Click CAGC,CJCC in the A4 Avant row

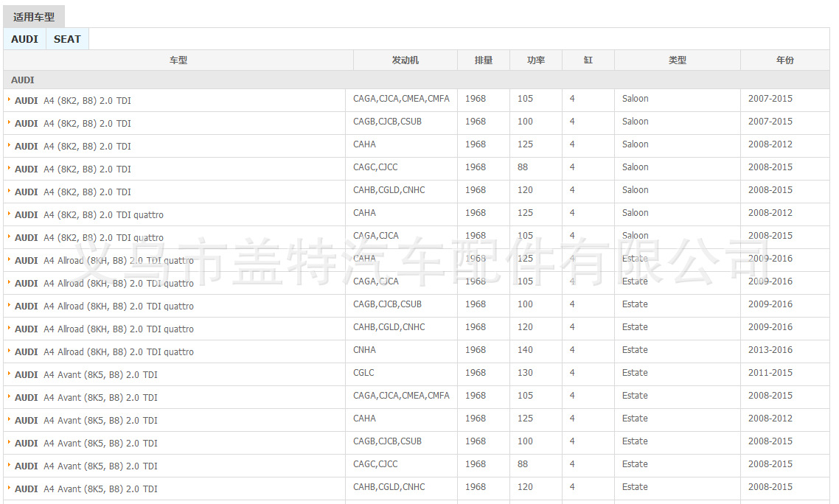[x=375, y=464]
